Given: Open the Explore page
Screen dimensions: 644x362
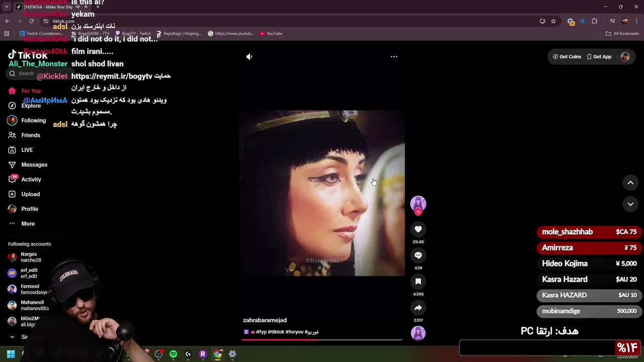Looking at the screenshot, I should (x=24, y=106).
